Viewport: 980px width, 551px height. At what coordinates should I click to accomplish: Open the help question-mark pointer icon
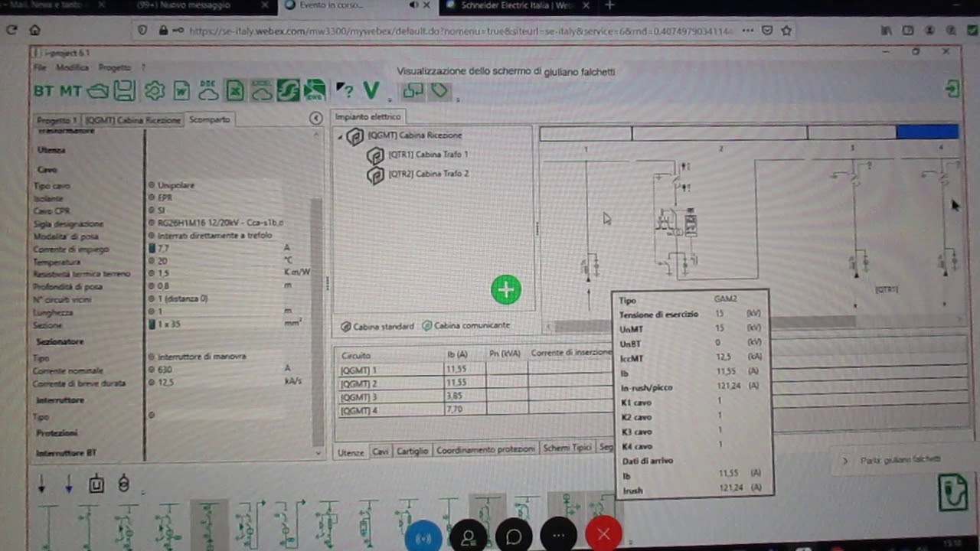[x=345, y=91]
